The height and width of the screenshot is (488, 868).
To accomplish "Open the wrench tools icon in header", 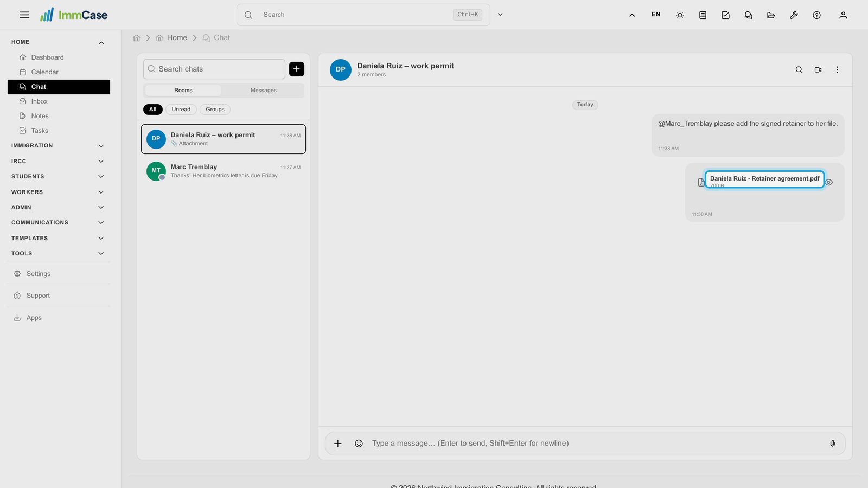I will coord(794,15).
